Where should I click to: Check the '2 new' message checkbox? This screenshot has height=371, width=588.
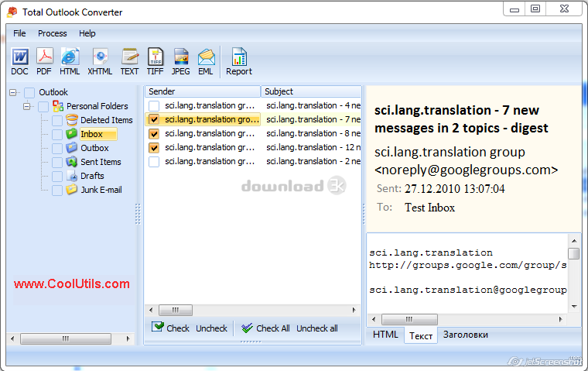coord(154,162)
